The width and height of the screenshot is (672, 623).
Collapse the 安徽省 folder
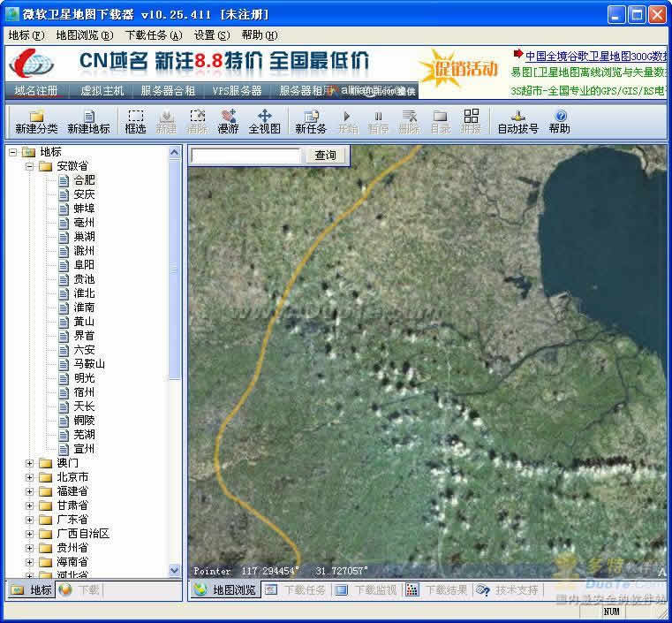coord(29,166)
